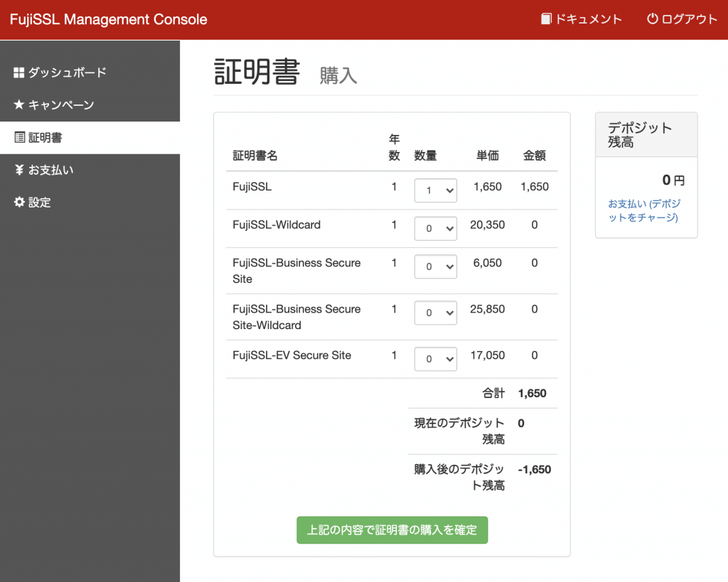Click the logout power icon
The height and width of the screenshot is (582, 728).
653,19
